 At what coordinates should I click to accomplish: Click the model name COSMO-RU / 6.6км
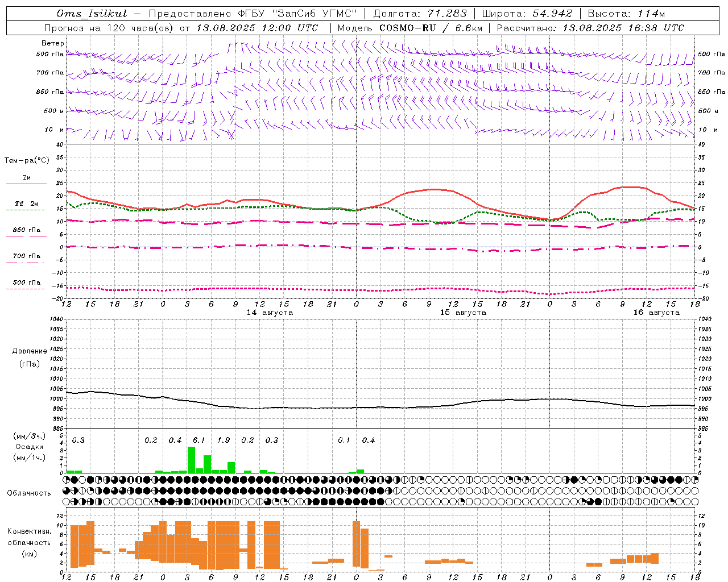tap(431, 28)
